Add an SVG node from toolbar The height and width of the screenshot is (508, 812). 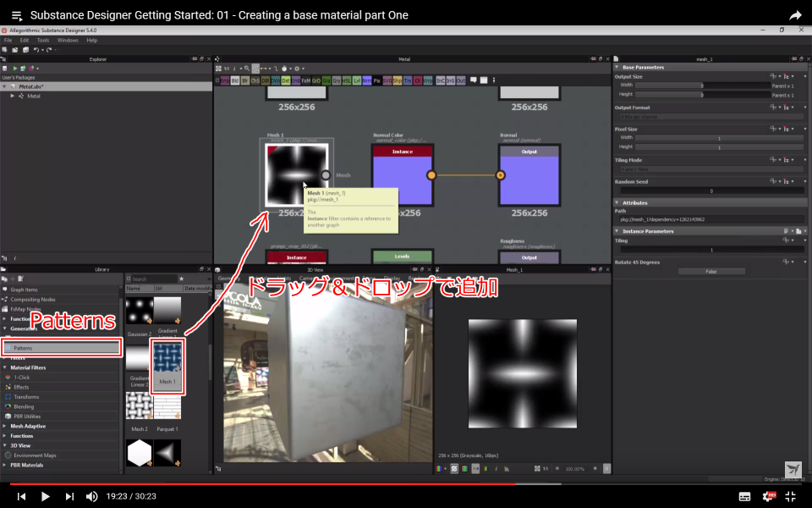pyautogui.click(x=387, y=80)
